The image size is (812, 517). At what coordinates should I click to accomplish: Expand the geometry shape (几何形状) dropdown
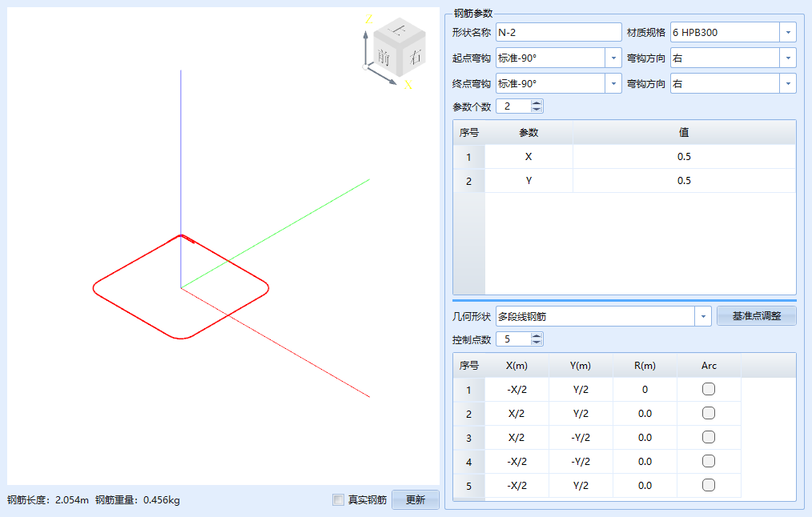click(x=703, y=317)
